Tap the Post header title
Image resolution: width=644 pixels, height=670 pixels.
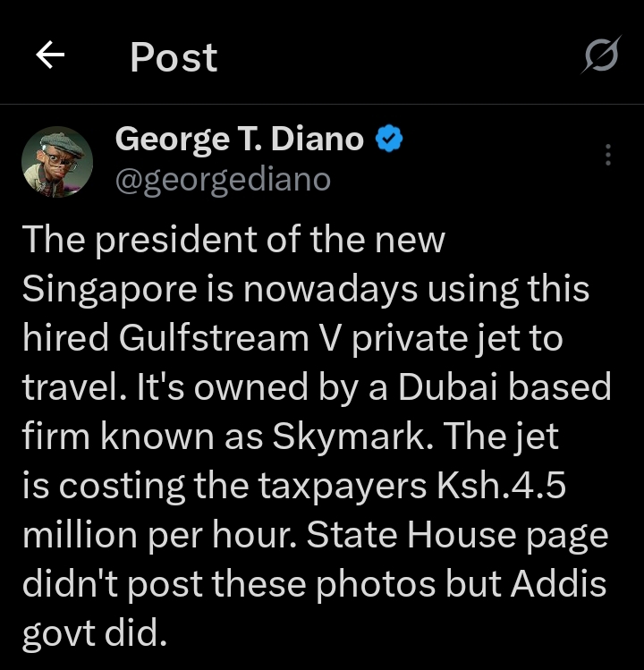(174, 57)
